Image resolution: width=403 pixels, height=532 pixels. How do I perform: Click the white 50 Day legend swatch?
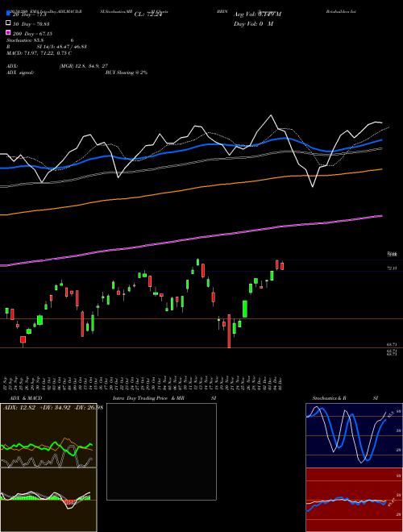click(8, 23)
